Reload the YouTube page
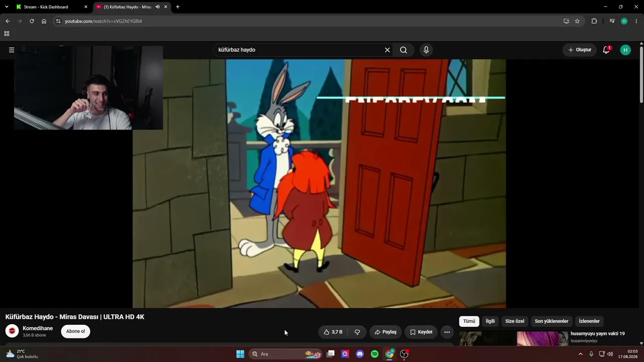 click(32, 21)
